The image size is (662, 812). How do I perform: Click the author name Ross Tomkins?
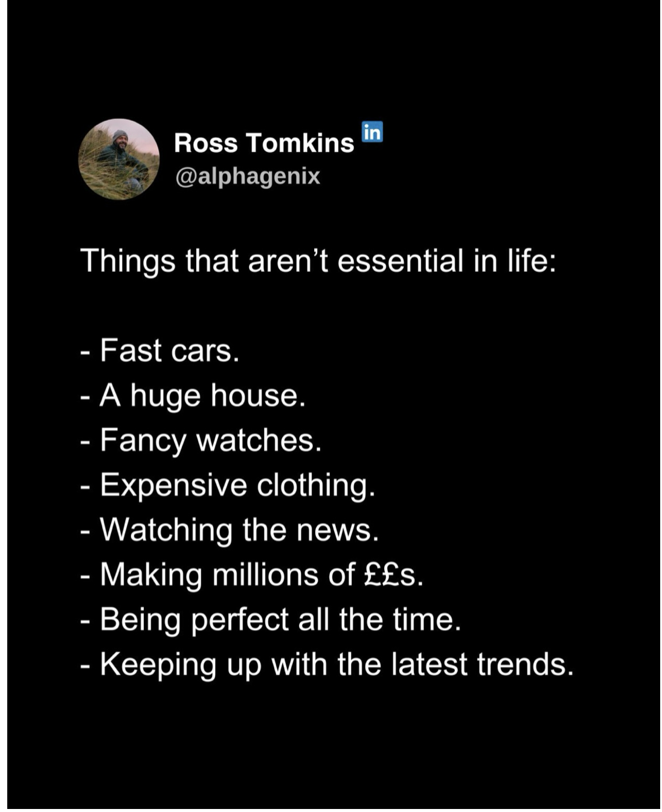click(264, 143)
